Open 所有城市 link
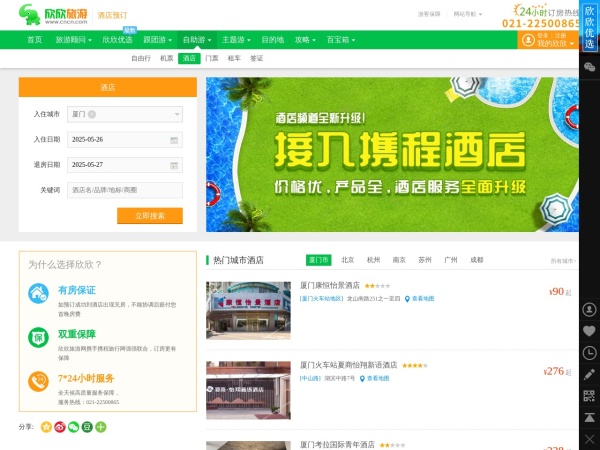Image resolution: width=600 pixels, height=450 pixels. click(x=563, y=261)
